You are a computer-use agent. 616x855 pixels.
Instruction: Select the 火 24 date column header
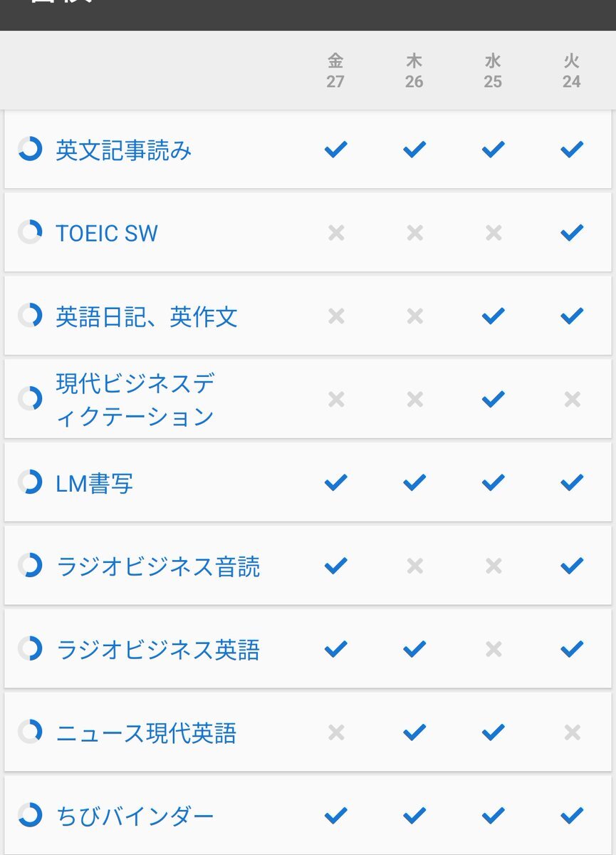point(571,71)
